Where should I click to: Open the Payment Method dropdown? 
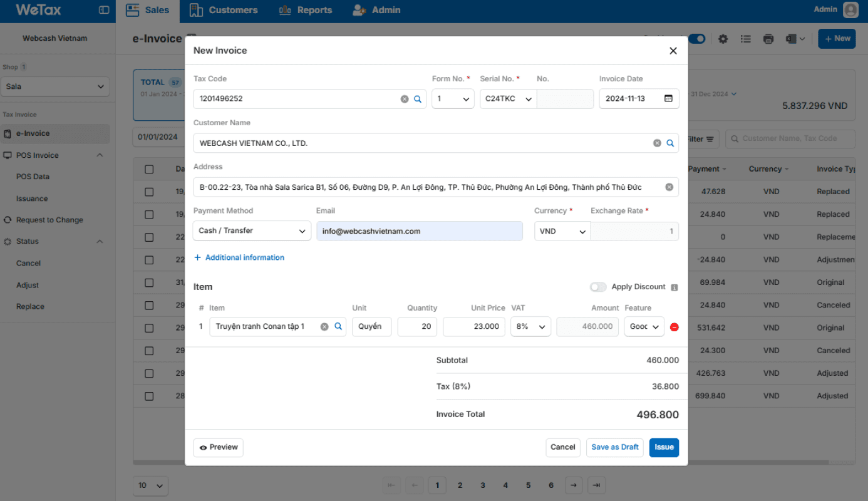tap(252, 230)
